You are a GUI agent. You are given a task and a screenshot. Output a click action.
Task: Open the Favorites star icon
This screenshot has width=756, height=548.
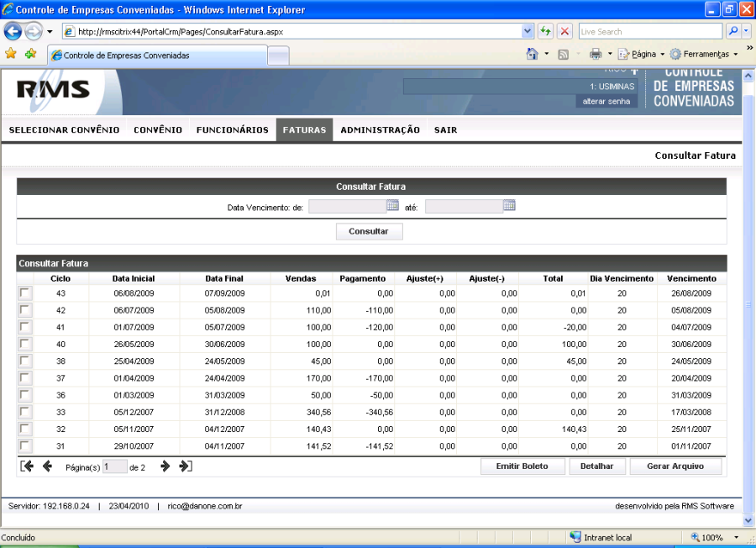pyautogui.click(x=11, y=54)
